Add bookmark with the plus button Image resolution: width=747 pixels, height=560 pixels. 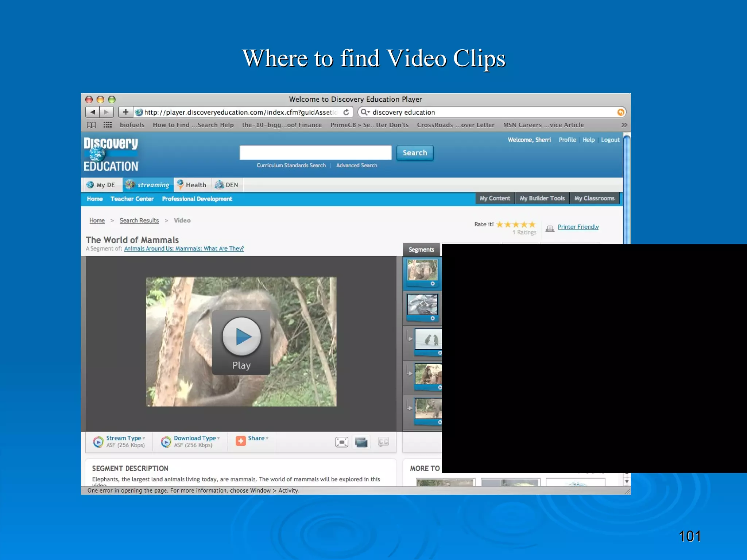pos(125,112)
